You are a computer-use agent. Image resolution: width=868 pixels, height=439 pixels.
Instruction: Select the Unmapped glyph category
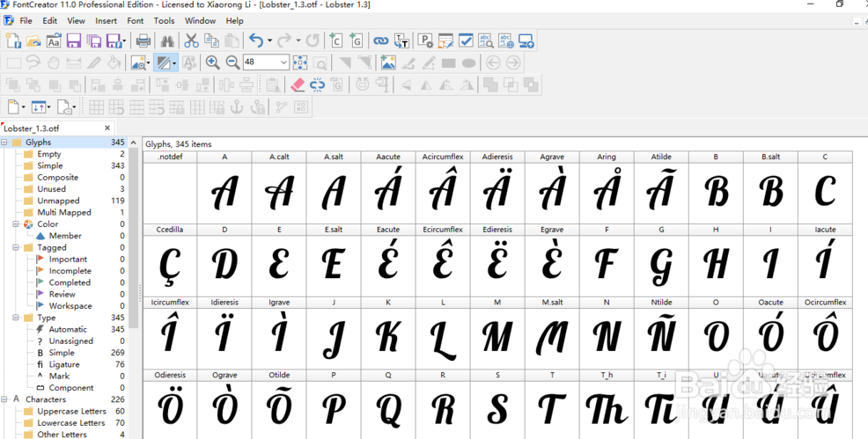point(58,201)
